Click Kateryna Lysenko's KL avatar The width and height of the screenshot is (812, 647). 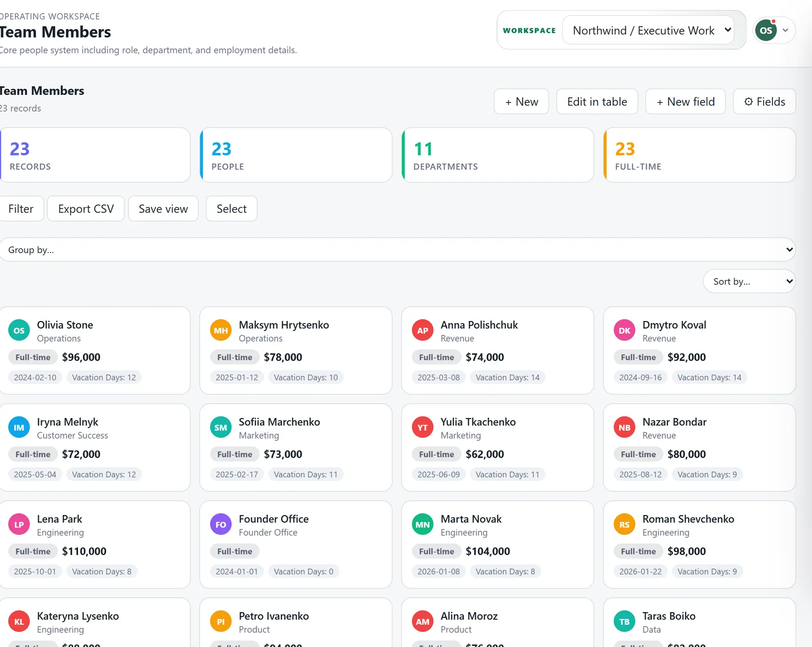pos(19,622)
